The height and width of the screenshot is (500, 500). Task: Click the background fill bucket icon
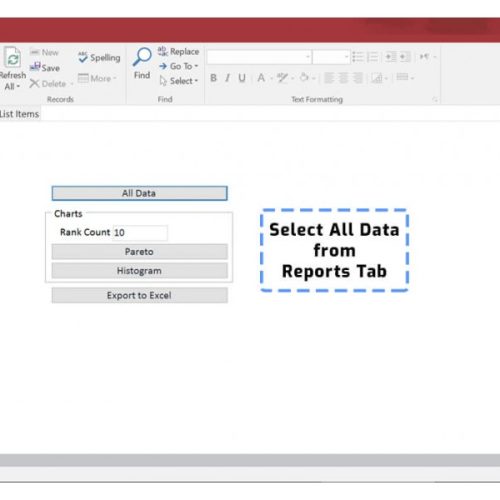click(304, 78)
